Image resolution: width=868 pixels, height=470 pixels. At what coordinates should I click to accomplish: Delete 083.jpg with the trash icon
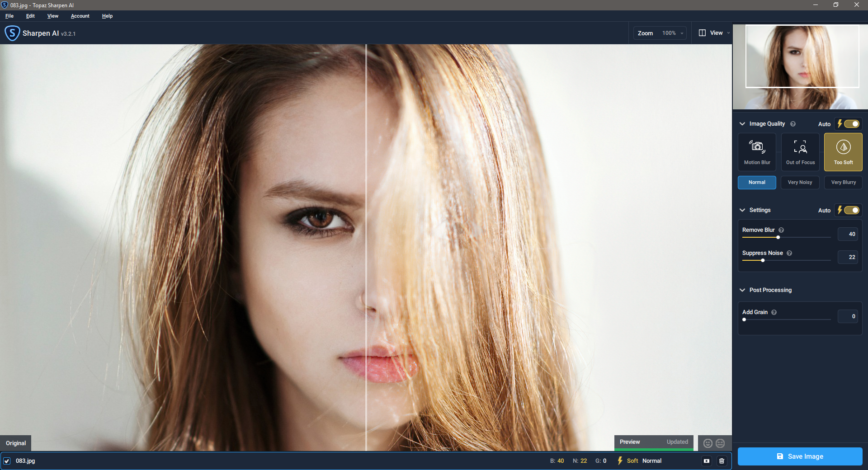coord(722,461)
